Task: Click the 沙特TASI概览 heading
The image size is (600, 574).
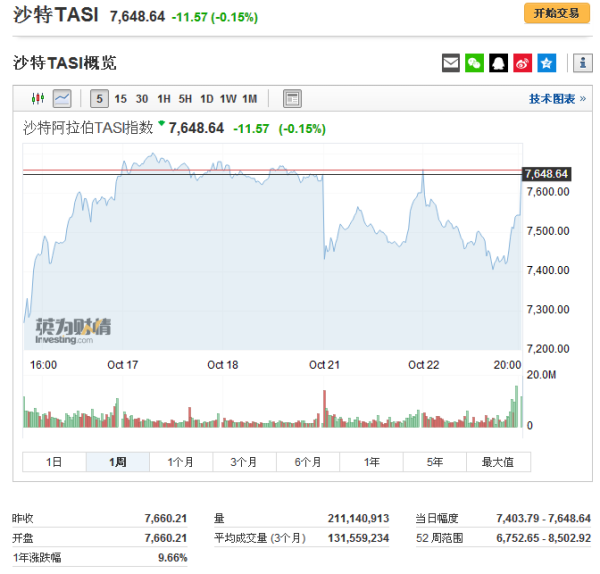Action: [64, 63]
